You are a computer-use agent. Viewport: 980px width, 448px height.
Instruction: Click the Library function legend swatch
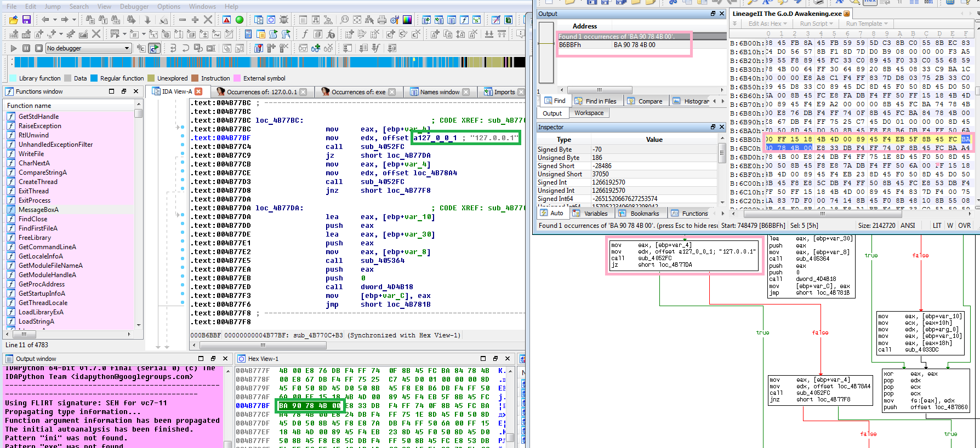13,78
